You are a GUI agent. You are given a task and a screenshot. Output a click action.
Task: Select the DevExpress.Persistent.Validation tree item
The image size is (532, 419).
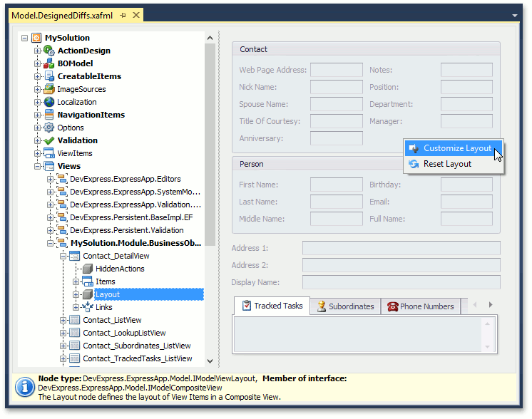[126, 230]
